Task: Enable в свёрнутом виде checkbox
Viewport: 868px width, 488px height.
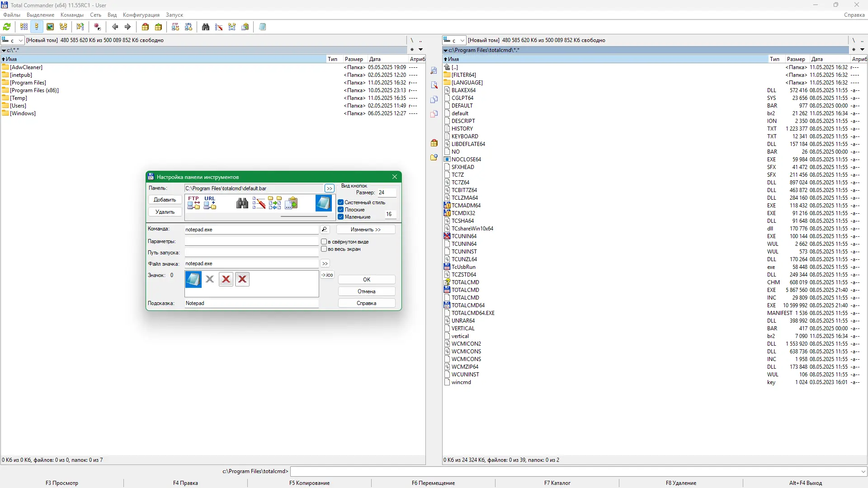Action: click(x=324, y=242)
